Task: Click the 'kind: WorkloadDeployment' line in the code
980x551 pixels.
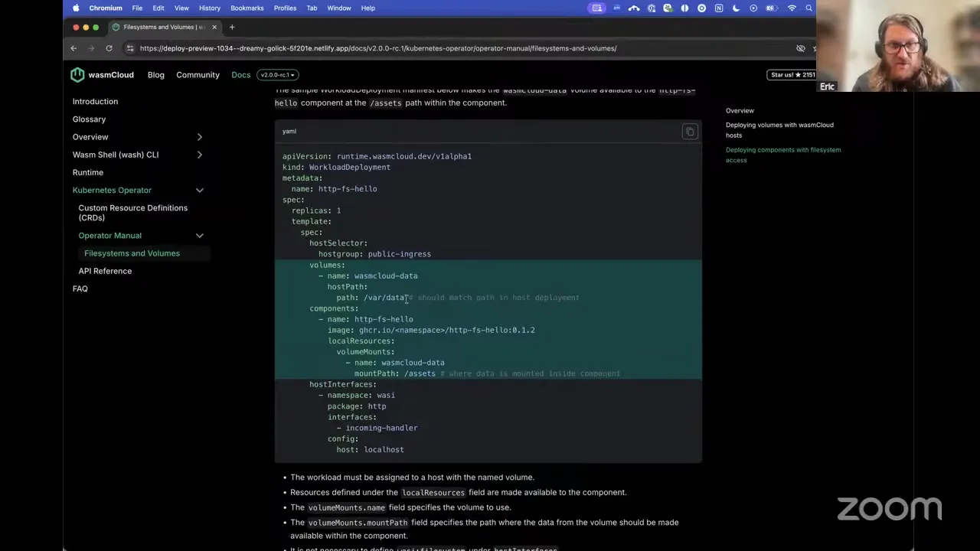Action: tap(336, 167)
